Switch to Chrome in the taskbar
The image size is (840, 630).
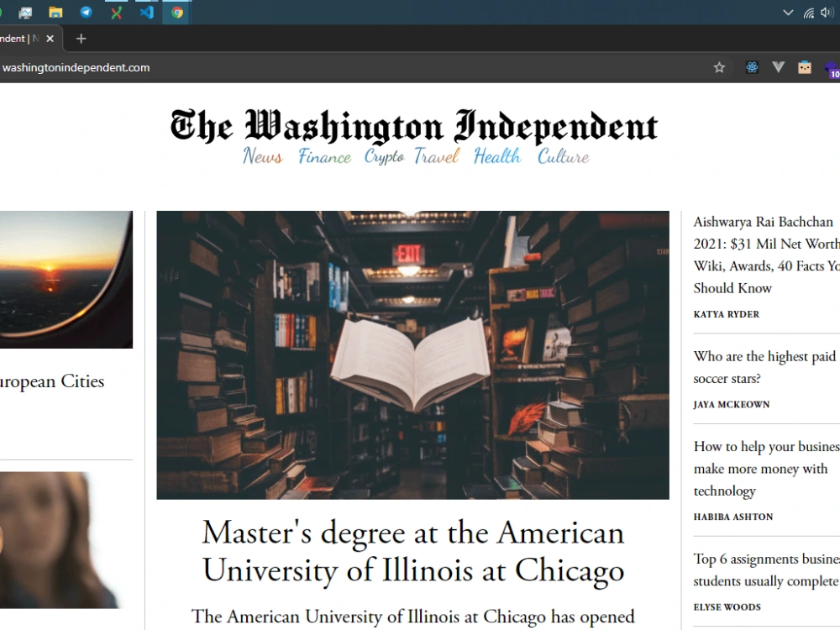(177, 13)
